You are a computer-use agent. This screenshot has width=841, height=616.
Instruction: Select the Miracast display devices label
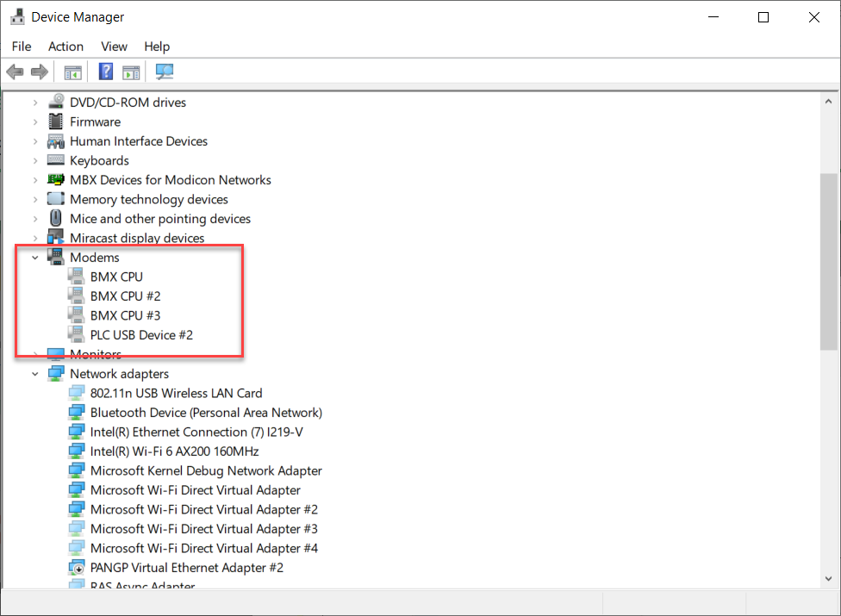click(x=137, y=238)
